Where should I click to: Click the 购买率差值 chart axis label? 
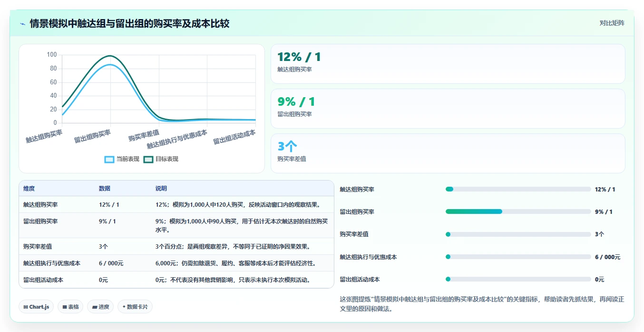[144, 136]
